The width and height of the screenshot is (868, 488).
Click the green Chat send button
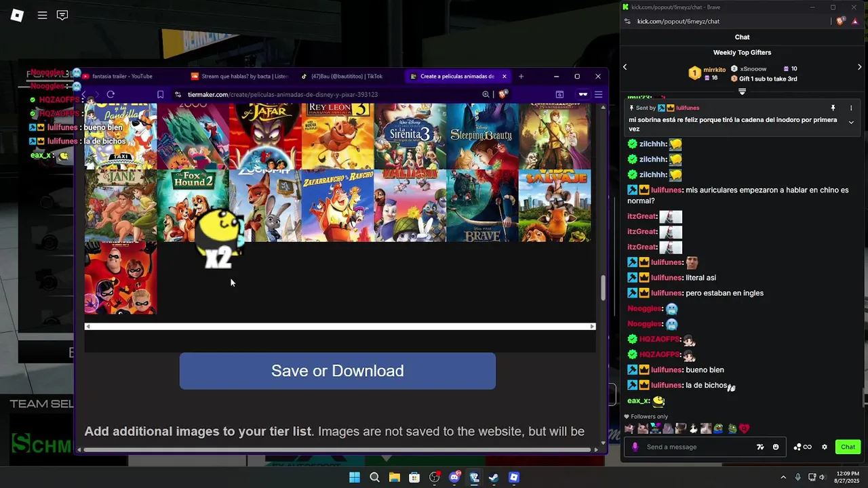click(848, 447)
